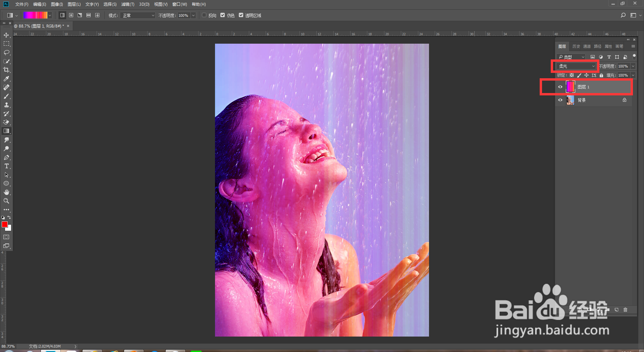Select the Clone Stamp tool
The image size is (644, 352).
coord(6,105)
